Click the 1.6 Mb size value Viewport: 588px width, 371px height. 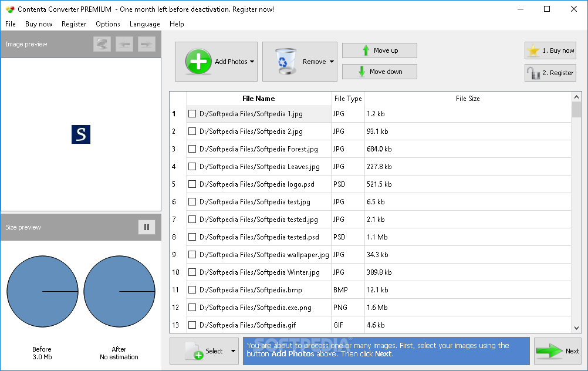pos(377,308)
